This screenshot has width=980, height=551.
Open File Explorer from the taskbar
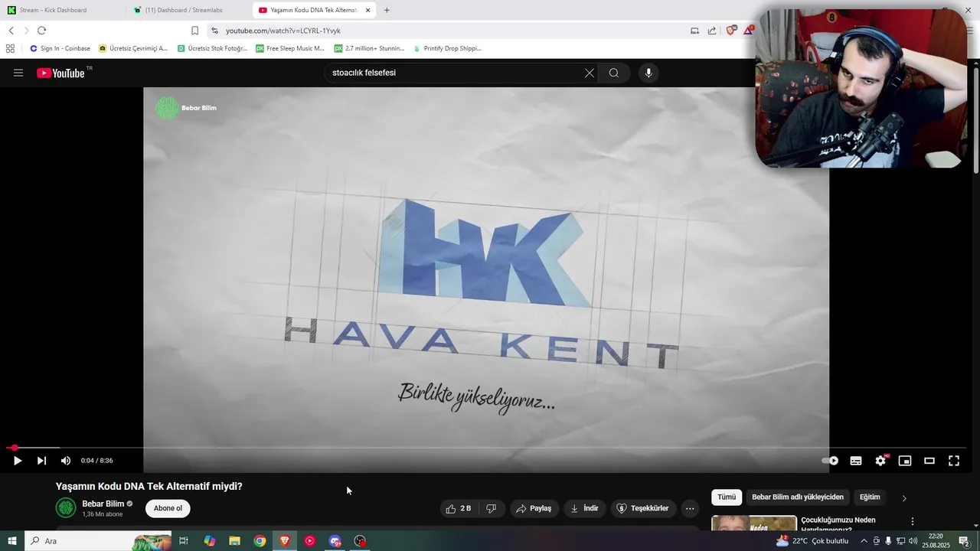[234, 541]
